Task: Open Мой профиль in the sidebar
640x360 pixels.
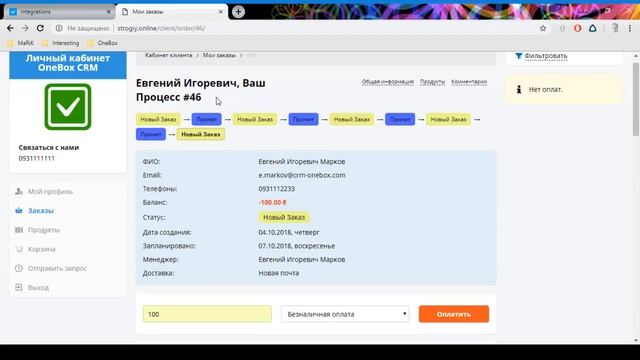Action: click(50, 191)
